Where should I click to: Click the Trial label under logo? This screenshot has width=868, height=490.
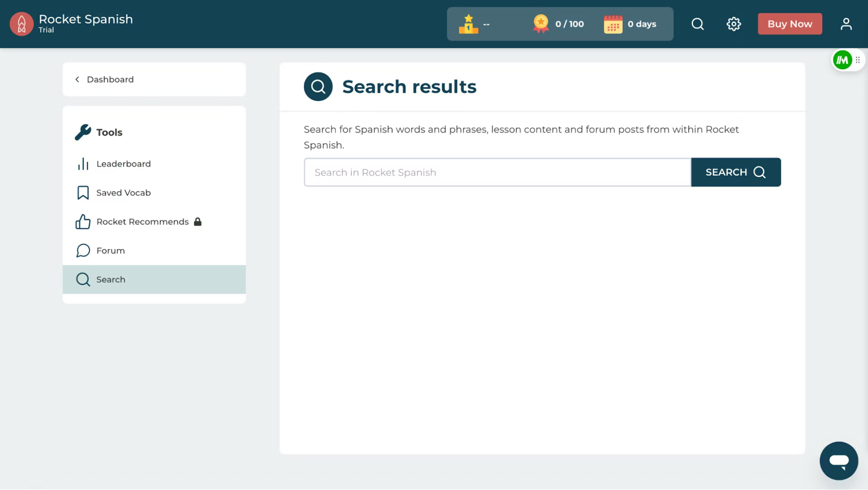tap(46, 30)
